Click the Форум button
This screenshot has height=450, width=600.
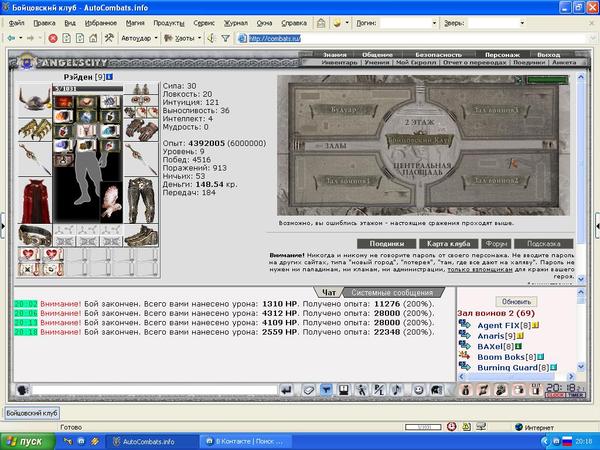click(496, 244)
